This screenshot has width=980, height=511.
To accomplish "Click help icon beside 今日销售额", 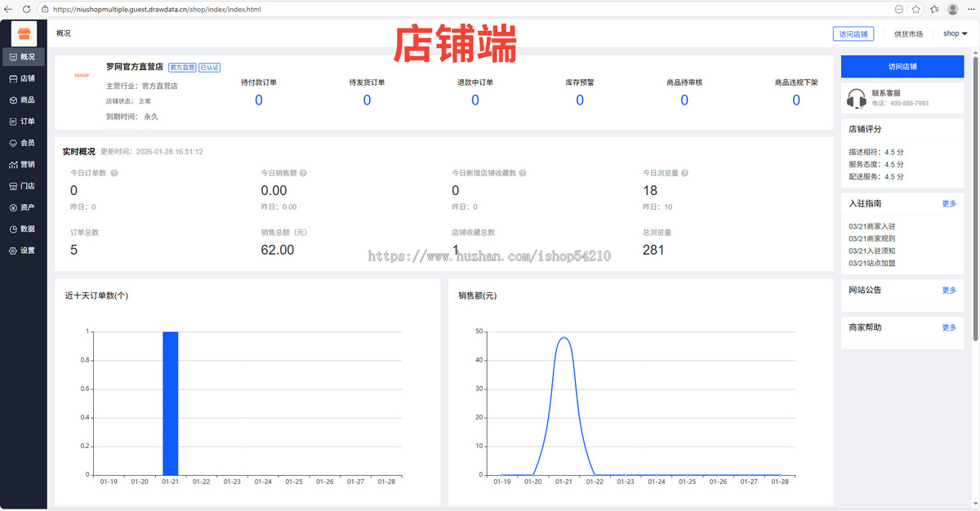I will pos(304,173).
